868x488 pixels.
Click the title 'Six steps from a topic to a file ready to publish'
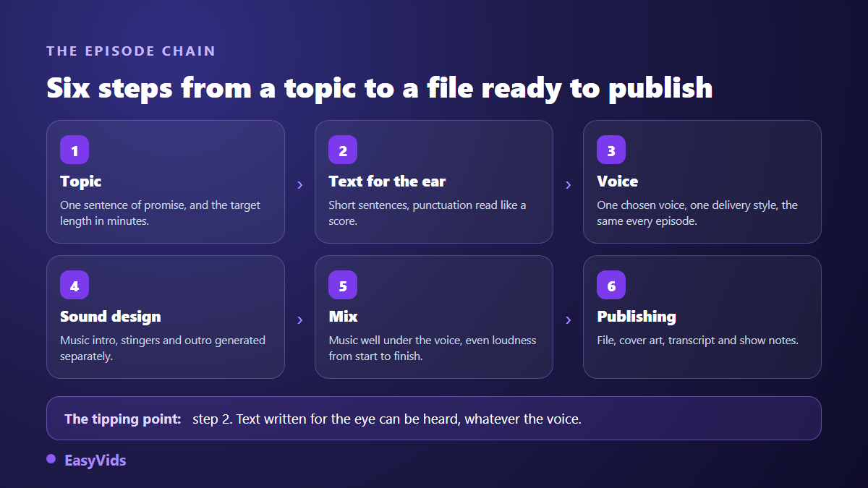coord(380,88)
